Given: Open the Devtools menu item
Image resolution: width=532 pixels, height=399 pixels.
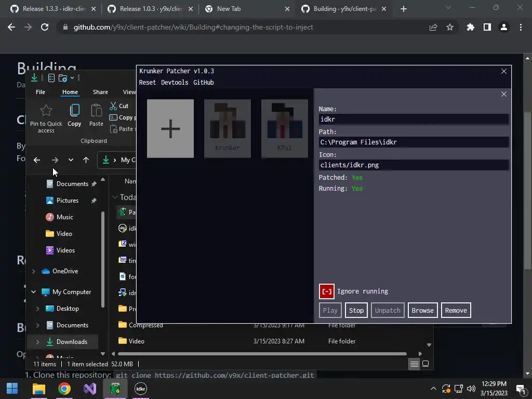Looking at the screenshot, I should coord(175,83).
